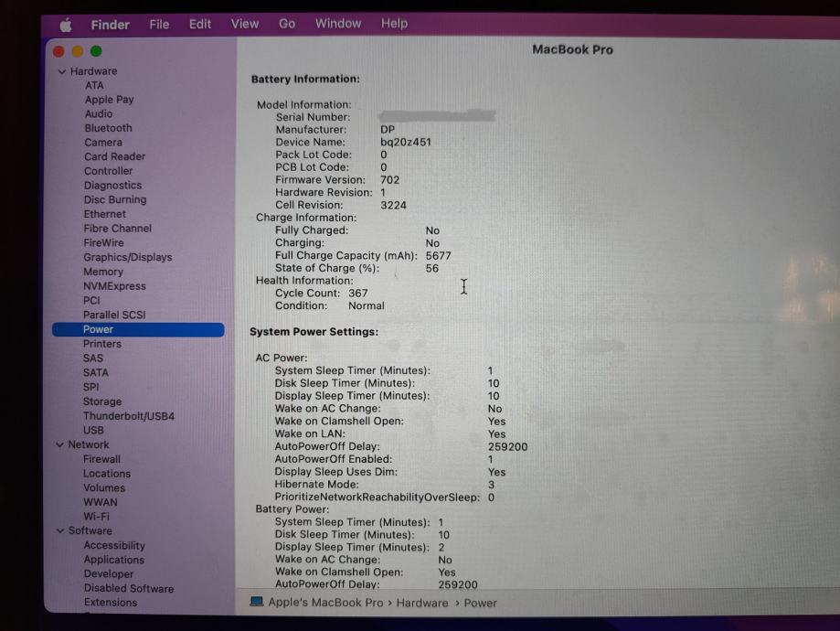
Task: Open the Window menu
Action: 338,23
